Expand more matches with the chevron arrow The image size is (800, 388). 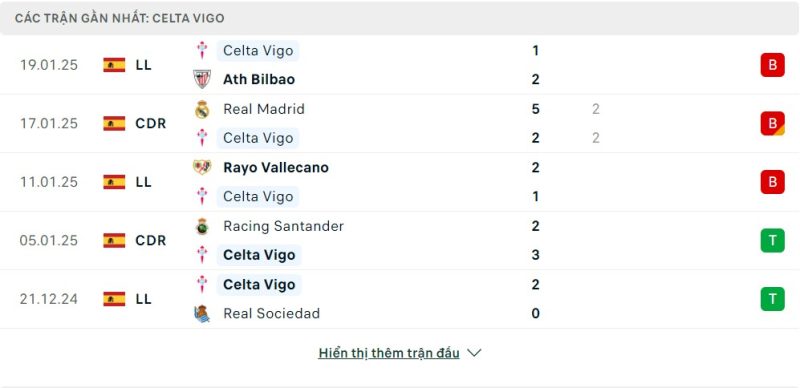pyautogui.click(x=474, y=353)
